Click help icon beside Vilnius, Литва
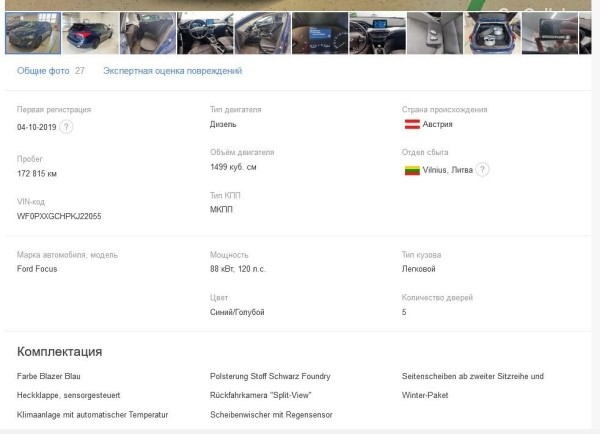Image resolution: width=600 pixels, height=434 pixels. point(482,170)
